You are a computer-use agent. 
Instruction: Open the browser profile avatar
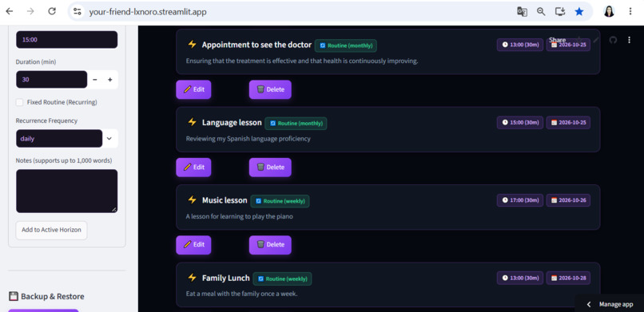(609, 11)
